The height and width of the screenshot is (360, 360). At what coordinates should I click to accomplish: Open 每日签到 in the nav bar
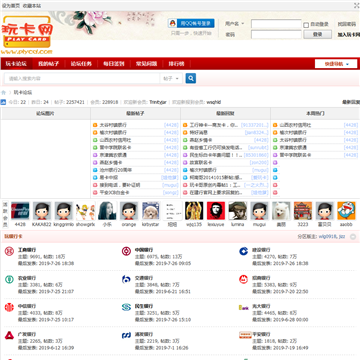tap(114, 64)
